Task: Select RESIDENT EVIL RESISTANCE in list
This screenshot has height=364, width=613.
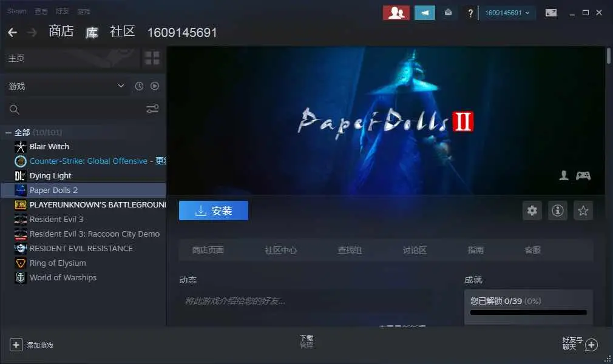Action: tap(84, 249)
